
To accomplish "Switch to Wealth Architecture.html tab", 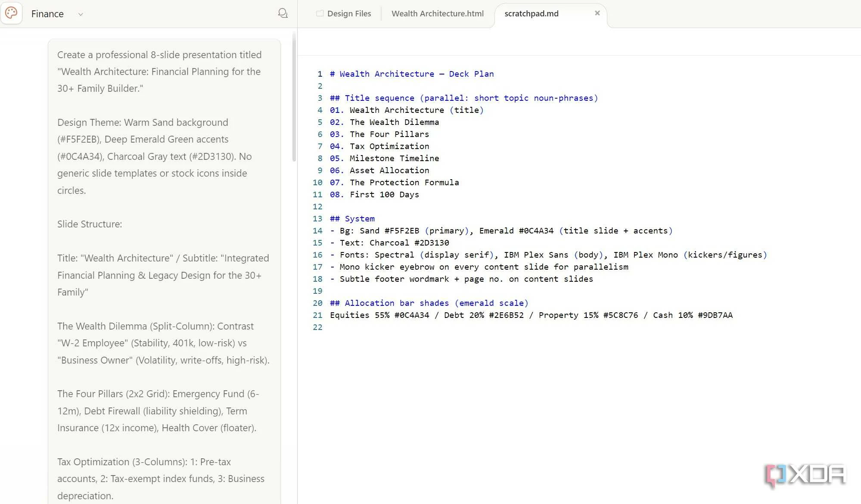I will pos(437,13).
